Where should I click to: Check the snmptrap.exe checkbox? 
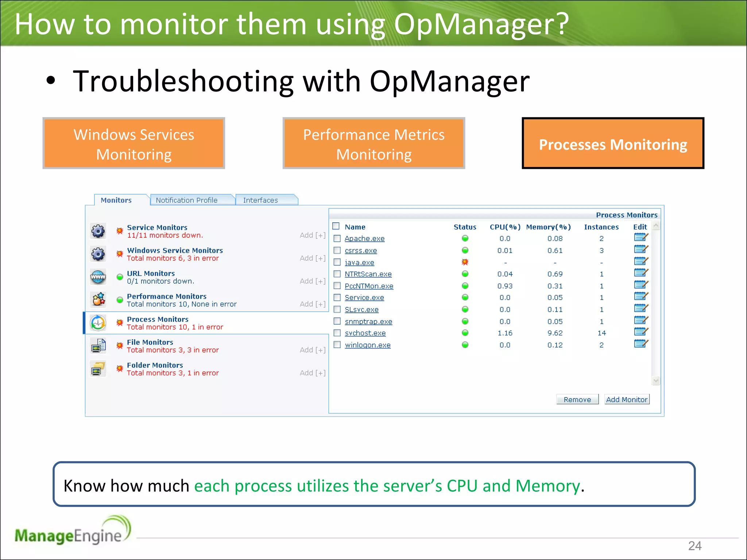[x=337, y=321]
